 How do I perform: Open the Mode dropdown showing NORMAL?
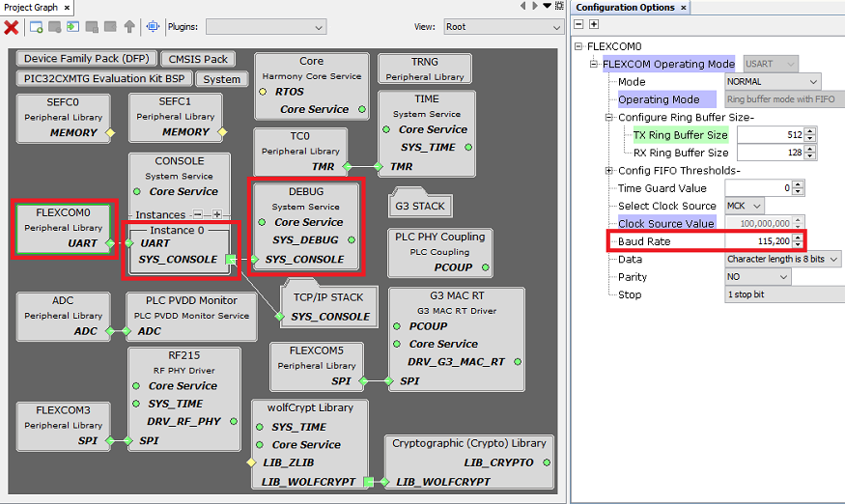pos(772,82)
